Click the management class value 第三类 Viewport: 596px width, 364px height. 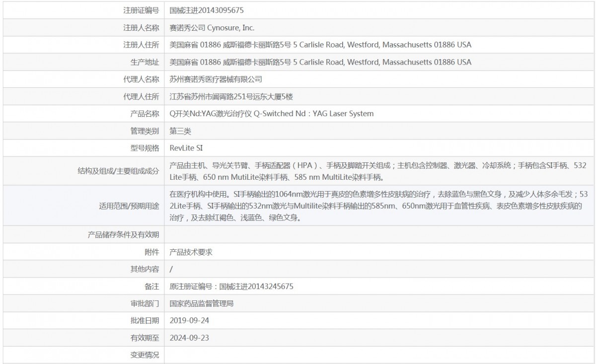click(180, 131)
